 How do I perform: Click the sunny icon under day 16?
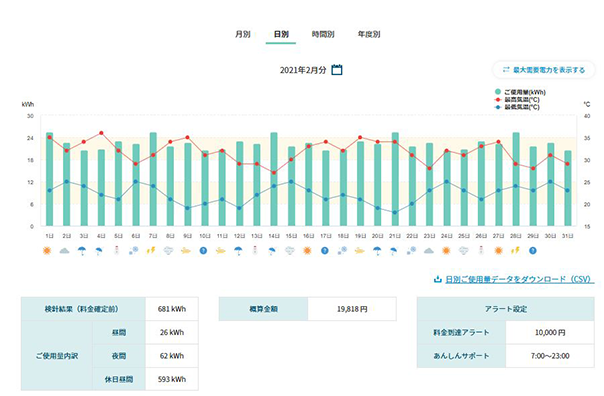point(307,251)
